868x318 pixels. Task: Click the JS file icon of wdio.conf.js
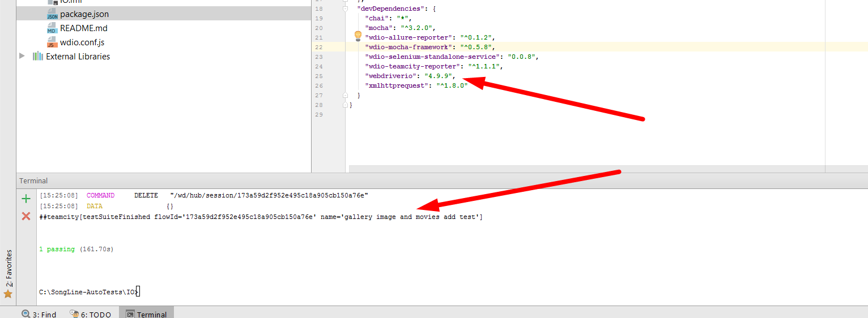(52, 42)
